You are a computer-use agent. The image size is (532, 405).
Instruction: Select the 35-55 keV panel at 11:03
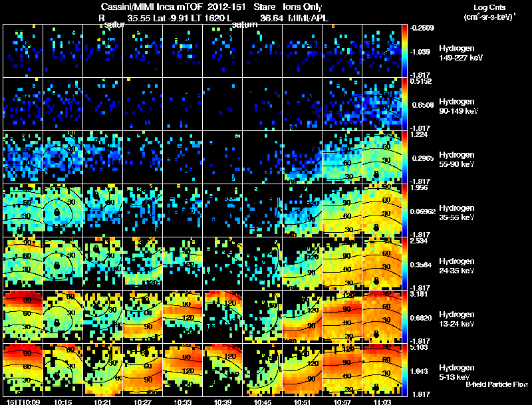click(382, 211)
